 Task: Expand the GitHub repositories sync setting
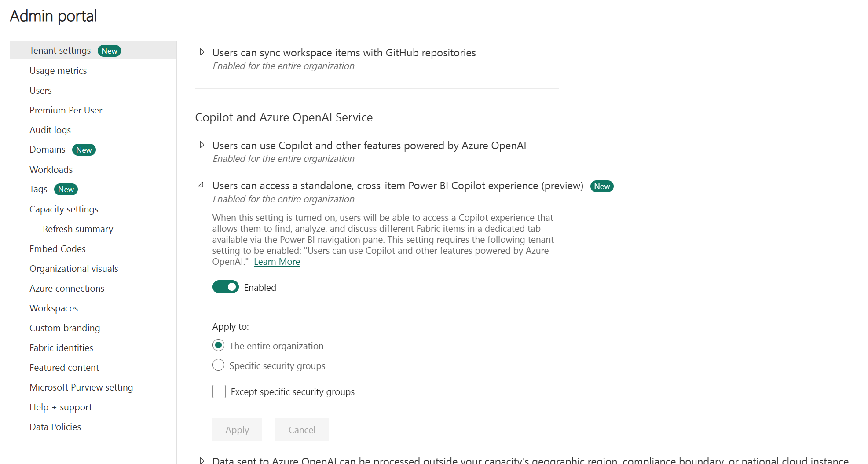tap(202, 52)
